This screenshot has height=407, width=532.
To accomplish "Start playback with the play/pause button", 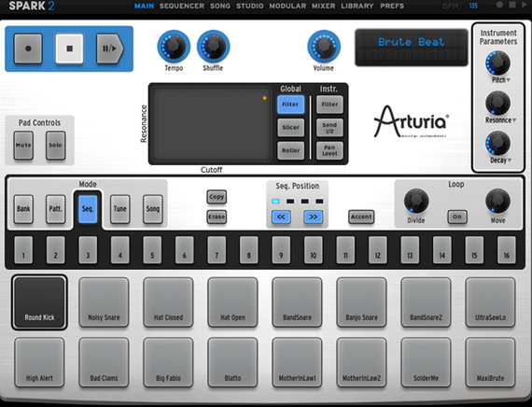I will click(109, 49).
